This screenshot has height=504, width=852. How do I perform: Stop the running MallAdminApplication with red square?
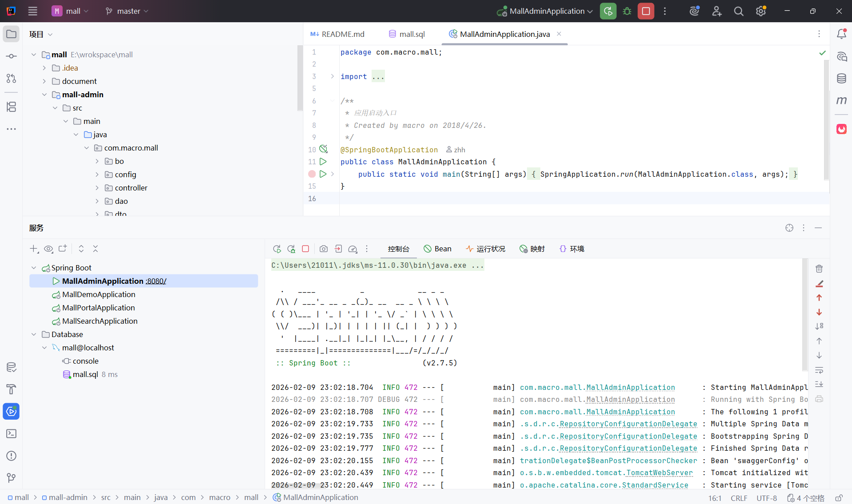[x=646, y=11]
